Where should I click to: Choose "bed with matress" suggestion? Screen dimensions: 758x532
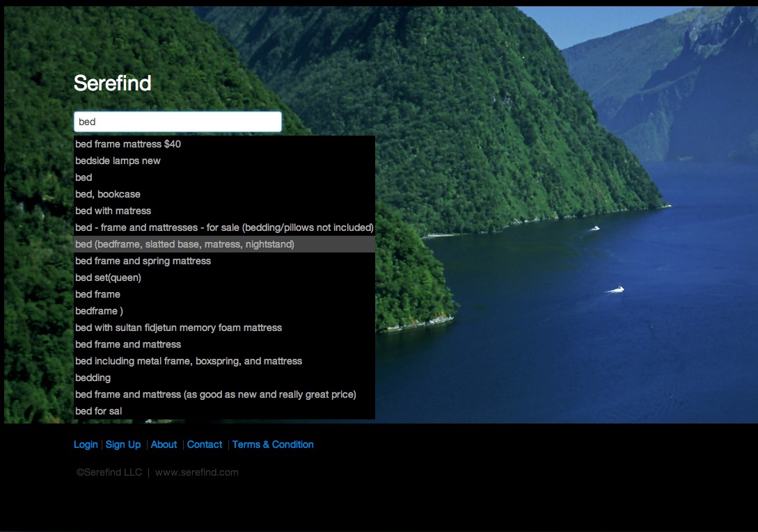coord(224,211)
